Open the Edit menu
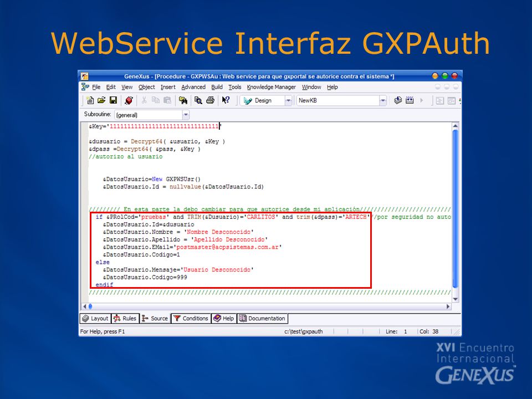532x399 pixels. [x=111, y=87]
